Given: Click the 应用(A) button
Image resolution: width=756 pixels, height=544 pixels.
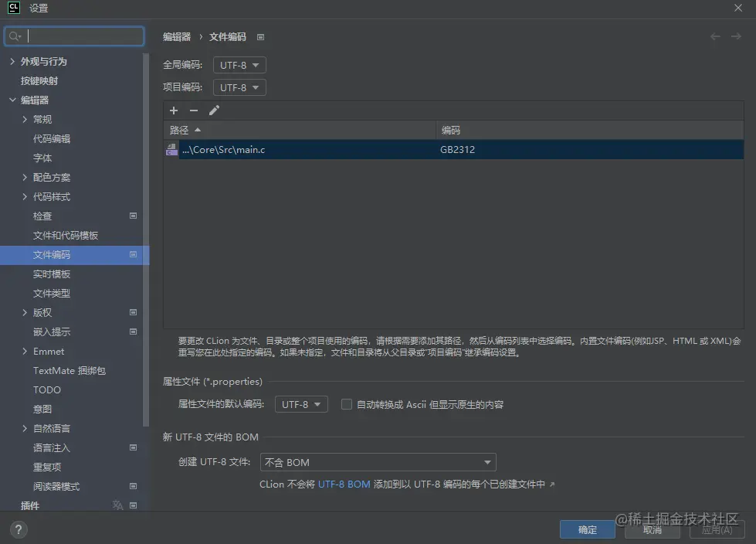Looking at the screenshot, I should click(717, 529).
